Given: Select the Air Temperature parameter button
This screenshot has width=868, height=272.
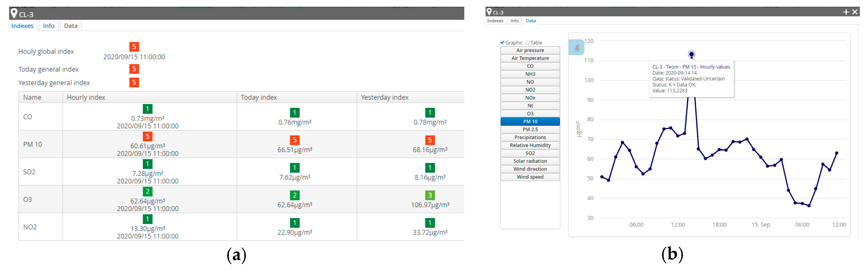Looking at the screenshot, I should (x=530, y=58).
